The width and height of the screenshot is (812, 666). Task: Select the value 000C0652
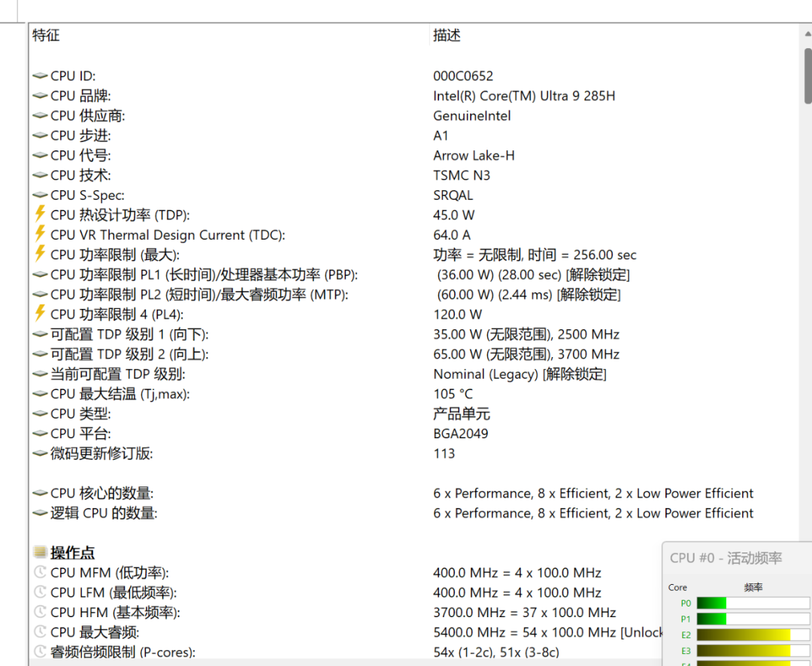point(463,76)
